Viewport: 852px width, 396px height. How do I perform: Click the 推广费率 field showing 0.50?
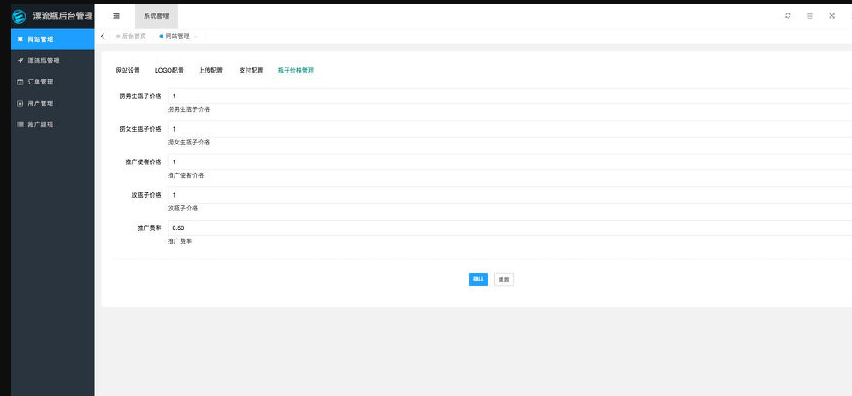click(510, 228)
